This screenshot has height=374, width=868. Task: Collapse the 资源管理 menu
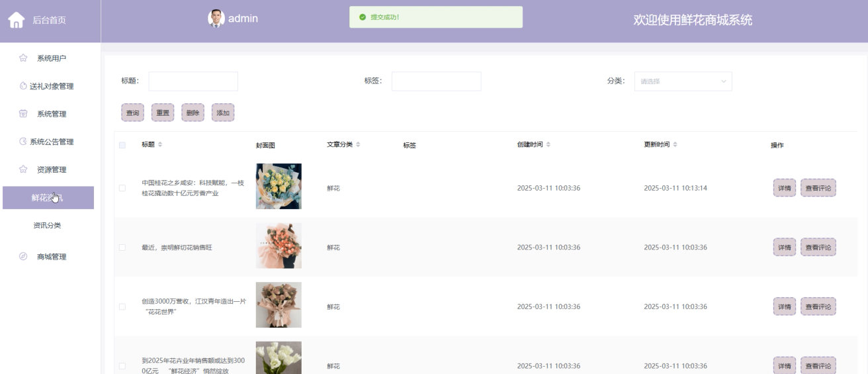50,169
